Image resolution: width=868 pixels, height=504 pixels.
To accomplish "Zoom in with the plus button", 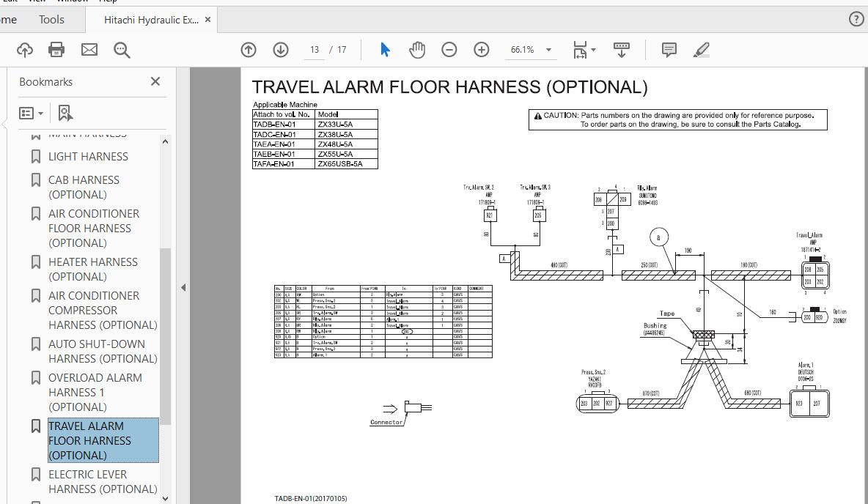I will 482,50.
